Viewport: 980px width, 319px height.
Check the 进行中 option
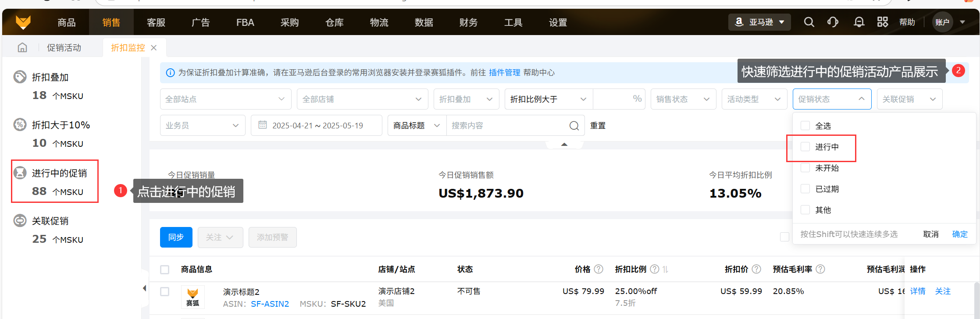coord(805,147)
